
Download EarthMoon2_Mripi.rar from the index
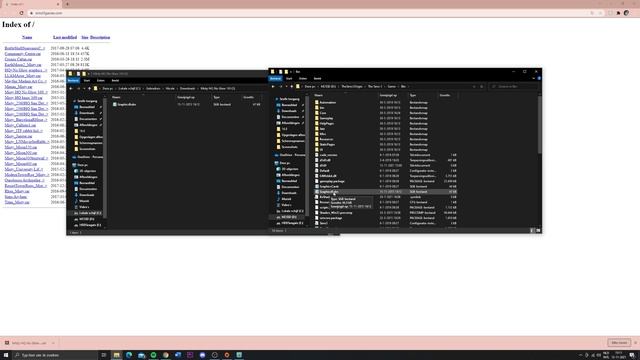[23, 64]
